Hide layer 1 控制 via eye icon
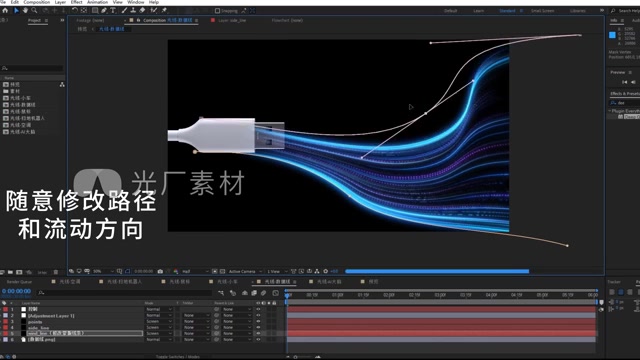This screenshot has height=360, width=640. (258, 309)
